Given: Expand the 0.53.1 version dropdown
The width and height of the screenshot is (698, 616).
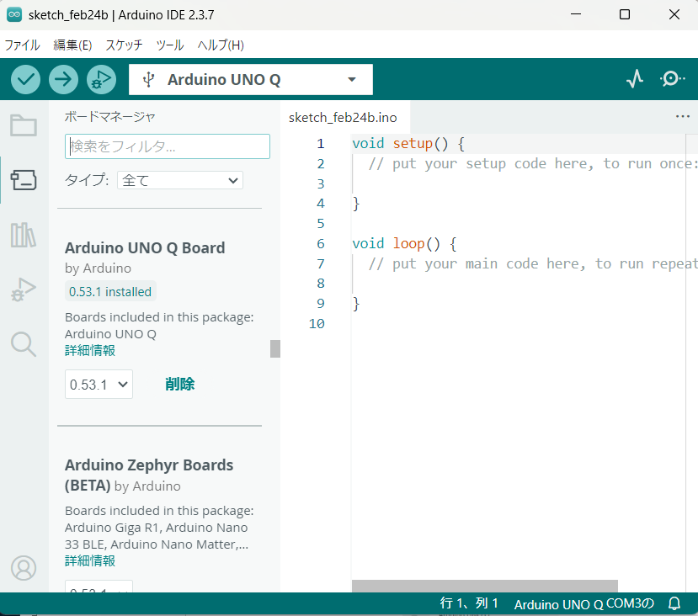Looking at the screenshot, I should point(99,385).
